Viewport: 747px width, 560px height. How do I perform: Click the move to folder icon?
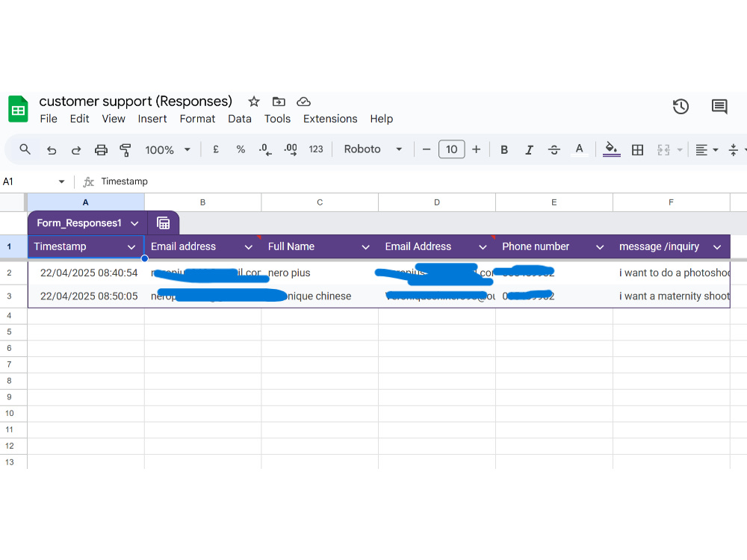tap(279, 102)
